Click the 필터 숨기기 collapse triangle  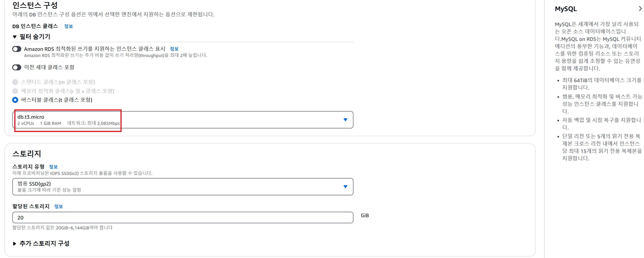[15, 37]
